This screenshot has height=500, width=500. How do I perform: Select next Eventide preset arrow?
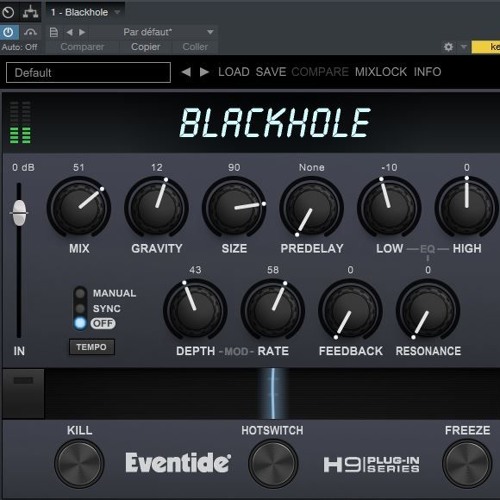click(x=204, y=72)
